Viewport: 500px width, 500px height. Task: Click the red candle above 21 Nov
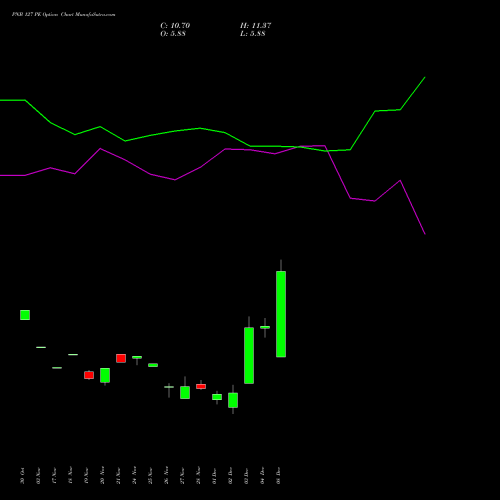(x=121, y=358)
